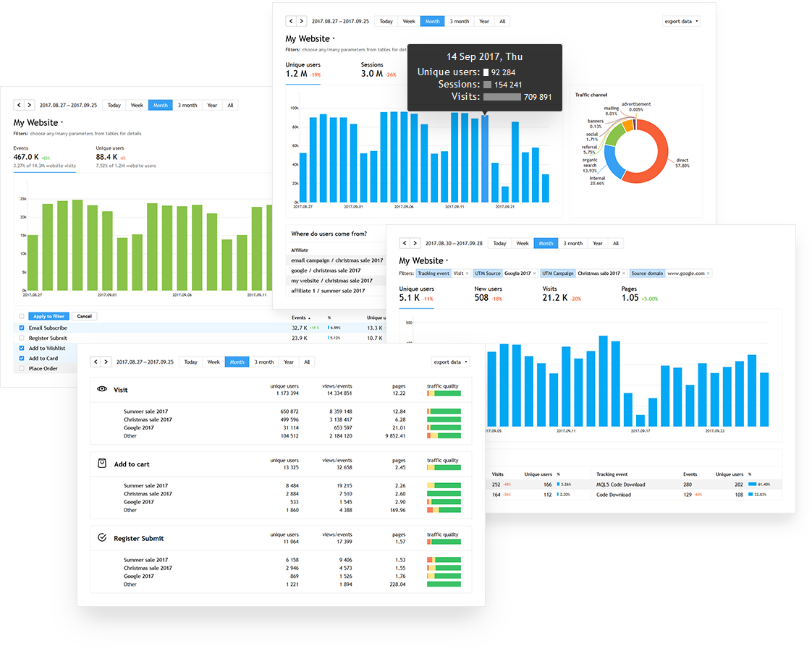Click next arrow in top Traffic channel window
The image size is (812, 648).
(301, 21)
